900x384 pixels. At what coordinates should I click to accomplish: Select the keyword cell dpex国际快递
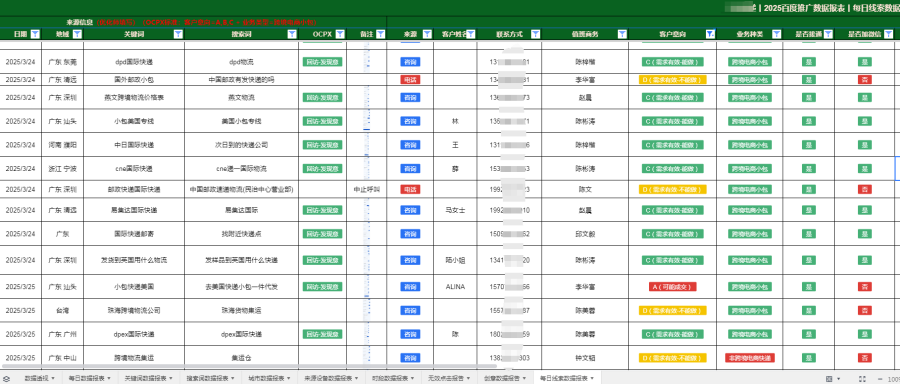(x=134, y=333)
